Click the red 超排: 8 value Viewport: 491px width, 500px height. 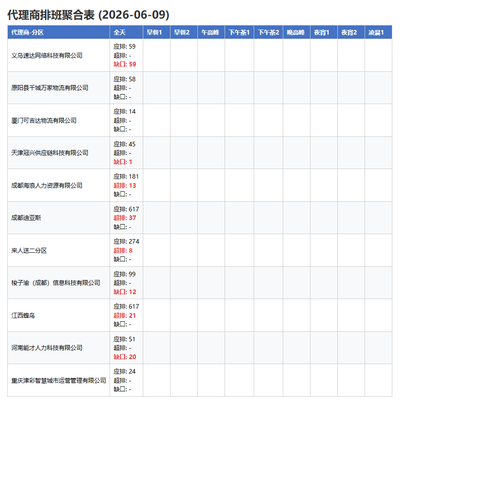click(x=123, y=250)
